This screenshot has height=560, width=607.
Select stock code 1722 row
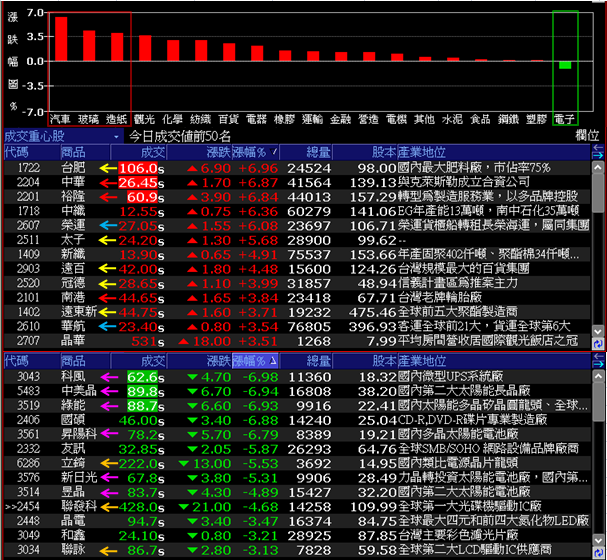point(297,168)
